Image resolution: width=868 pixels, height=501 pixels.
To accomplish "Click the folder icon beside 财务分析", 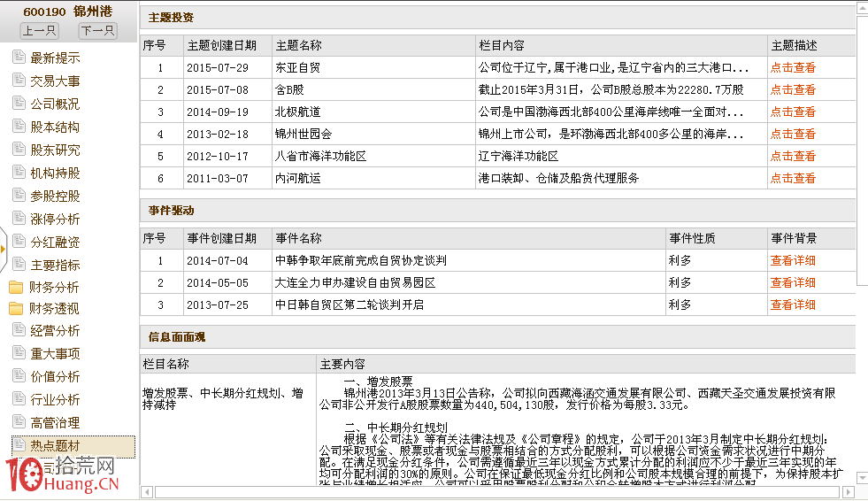I will tap(16, 287).
